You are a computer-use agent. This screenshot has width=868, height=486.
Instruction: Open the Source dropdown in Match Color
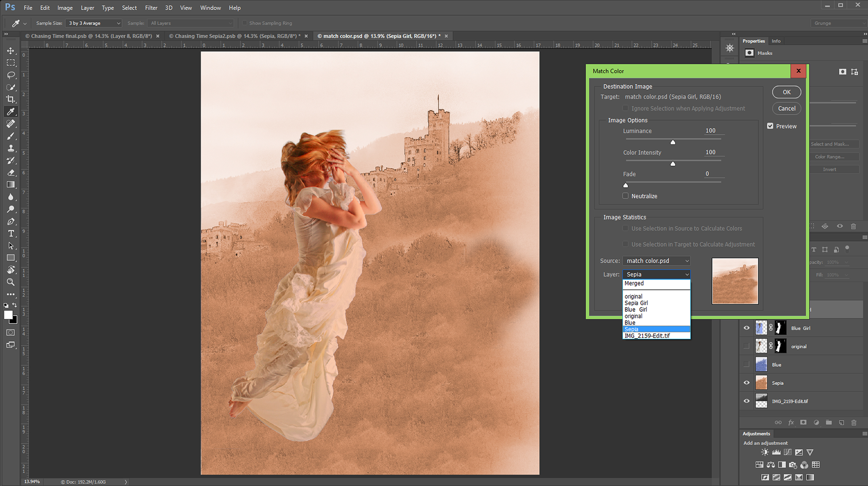[x=656, y=261]
